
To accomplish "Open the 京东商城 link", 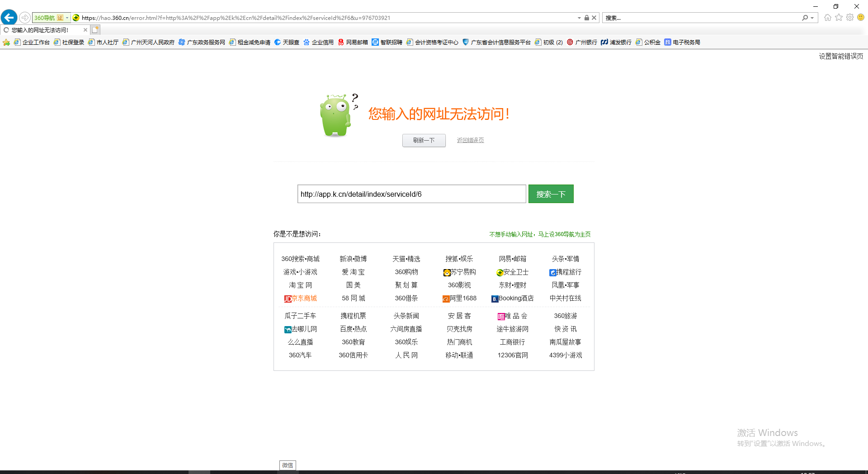I will point(300,298).
